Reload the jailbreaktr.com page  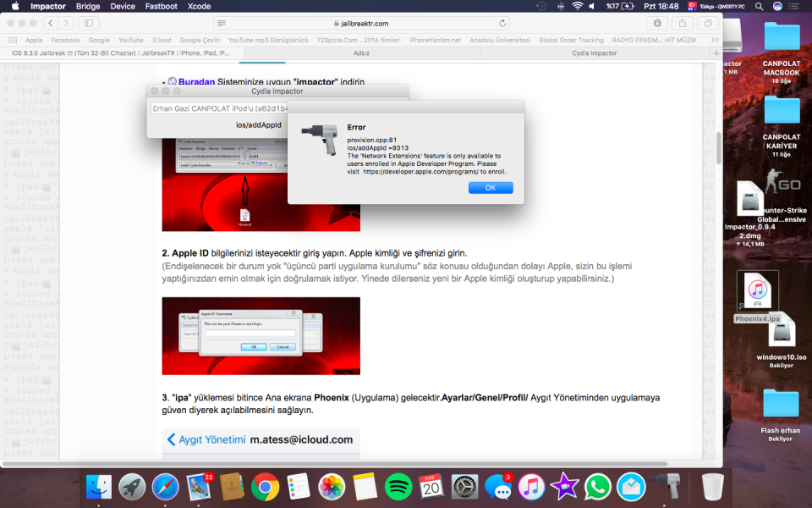click(x=503, y=23)
